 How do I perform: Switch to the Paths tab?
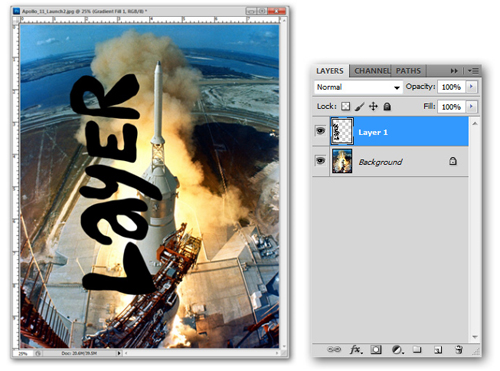pos(408,71)
